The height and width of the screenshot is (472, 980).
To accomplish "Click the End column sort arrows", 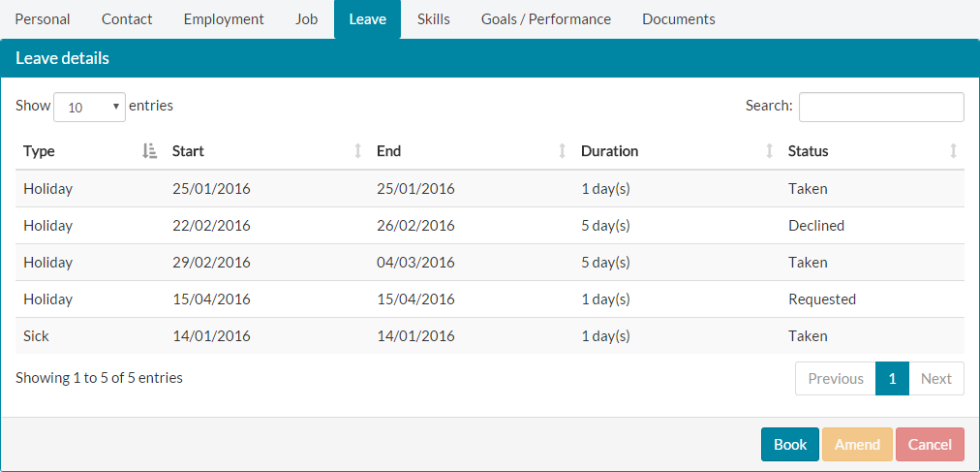I will 563,151.
